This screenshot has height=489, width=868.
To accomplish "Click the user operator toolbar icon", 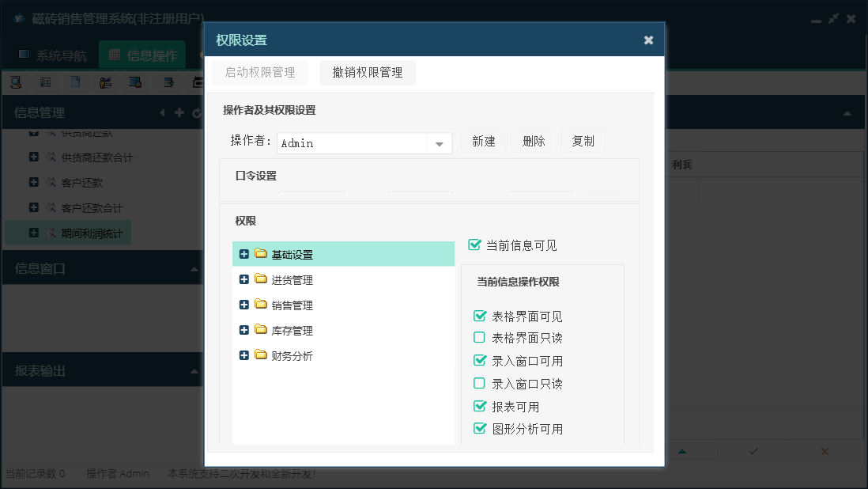I will 105,81.
